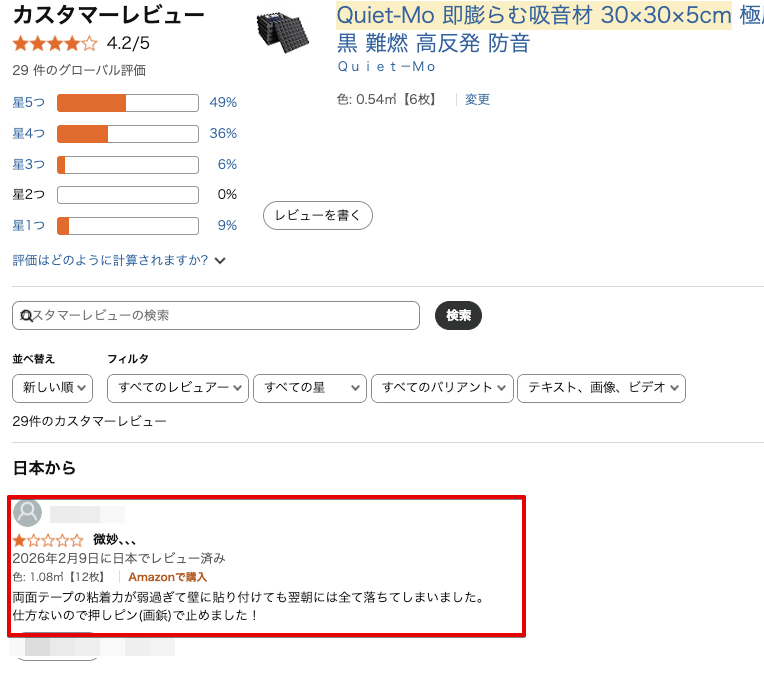
Task: Open the Quiet-Mo product title link
Action: tap(550, 29)
